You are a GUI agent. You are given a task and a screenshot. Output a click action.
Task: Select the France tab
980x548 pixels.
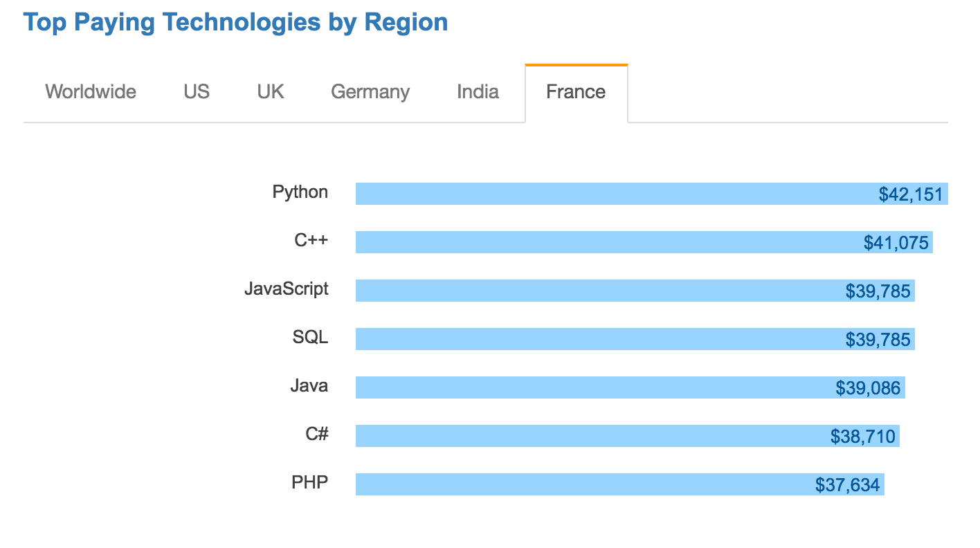576,92
